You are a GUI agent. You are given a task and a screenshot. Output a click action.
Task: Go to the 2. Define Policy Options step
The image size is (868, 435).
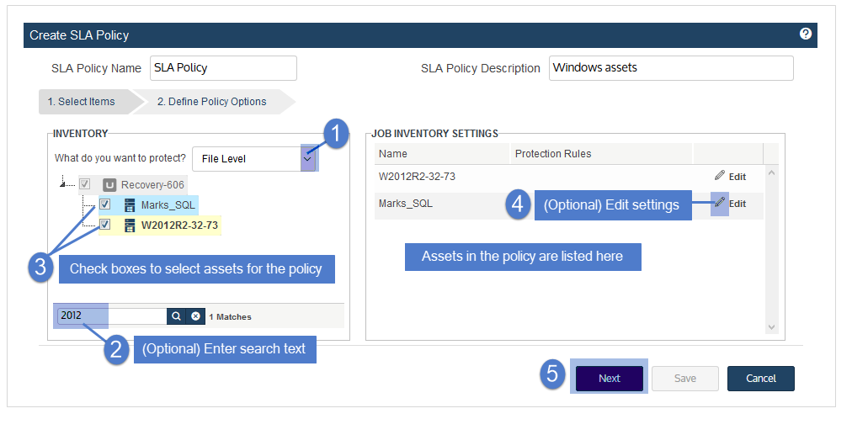[212, 101]
